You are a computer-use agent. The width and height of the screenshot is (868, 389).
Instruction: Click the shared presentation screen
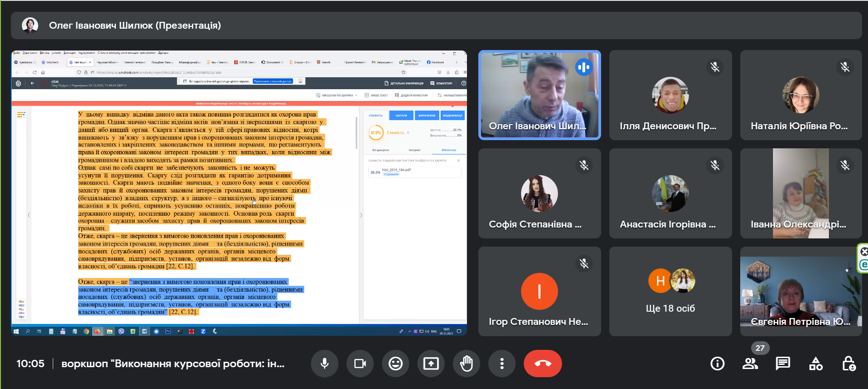(x=239, y=193)
